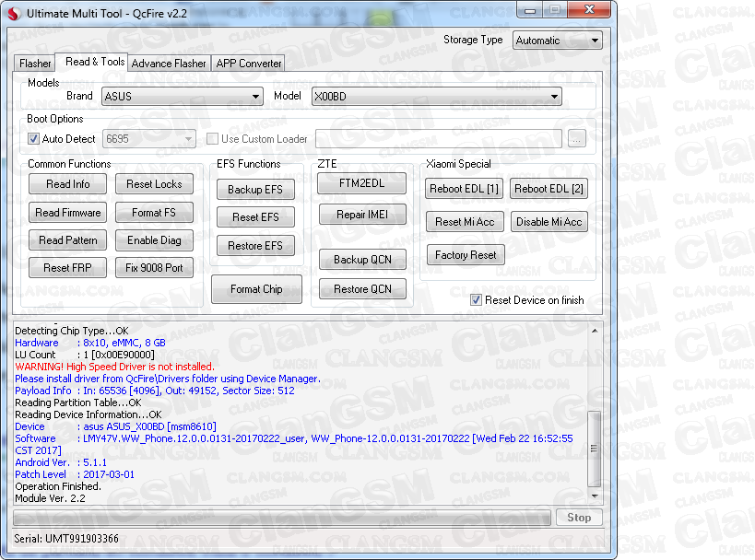This screenshot has height=560, width=755.
Task: Open the Storage Type dropdown
Action: (557, 41)
